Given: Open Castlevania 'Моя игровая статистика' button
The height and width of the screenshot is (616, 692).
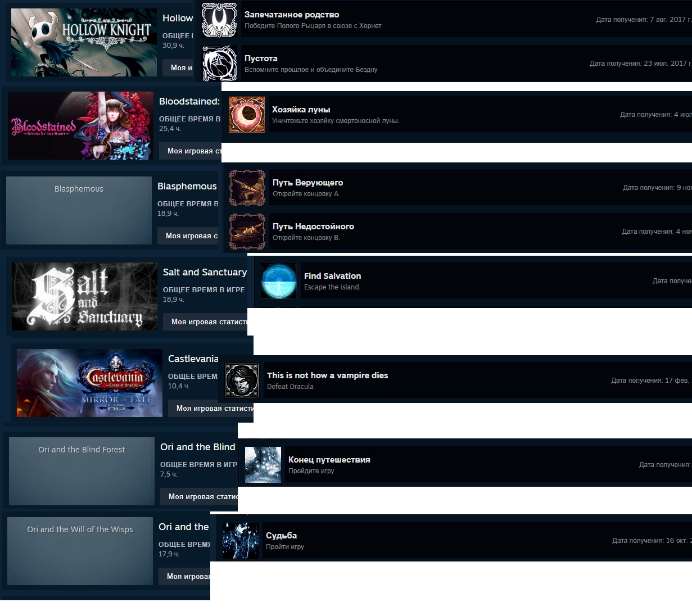Looking at the screenshot, I should click(211, 408).
